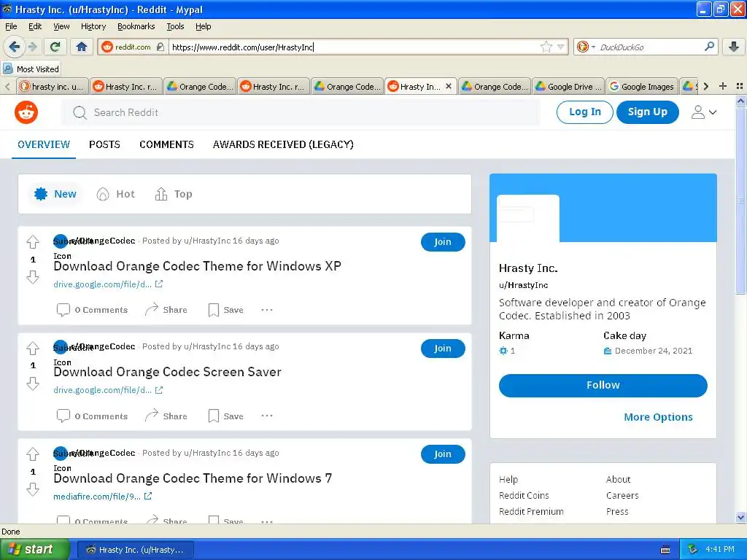This screenshot has width=747, height=560.
Task: Click the Sign Up button
Action: pyautogui.click(x=647, y=112)
